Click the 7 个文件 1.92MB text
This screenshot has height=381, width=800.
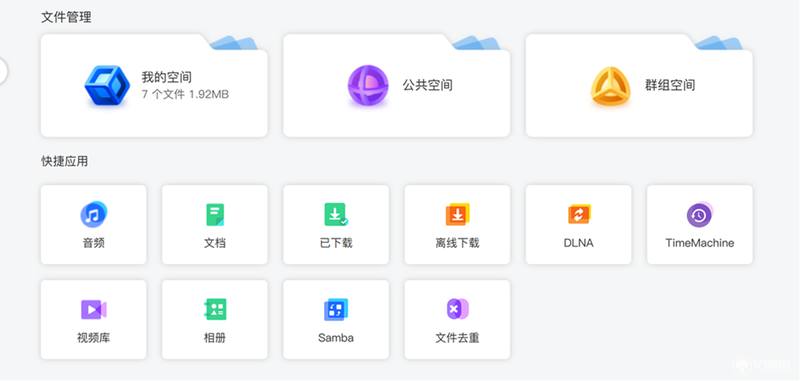185,94
